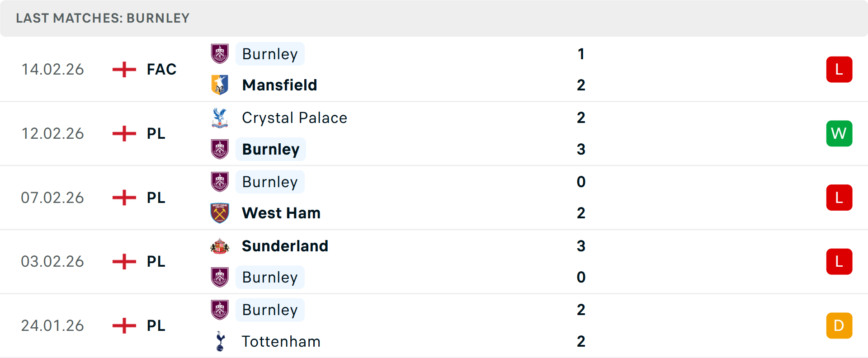Click the Burnley crest next to Mansfield match

[x=220, y=54]
